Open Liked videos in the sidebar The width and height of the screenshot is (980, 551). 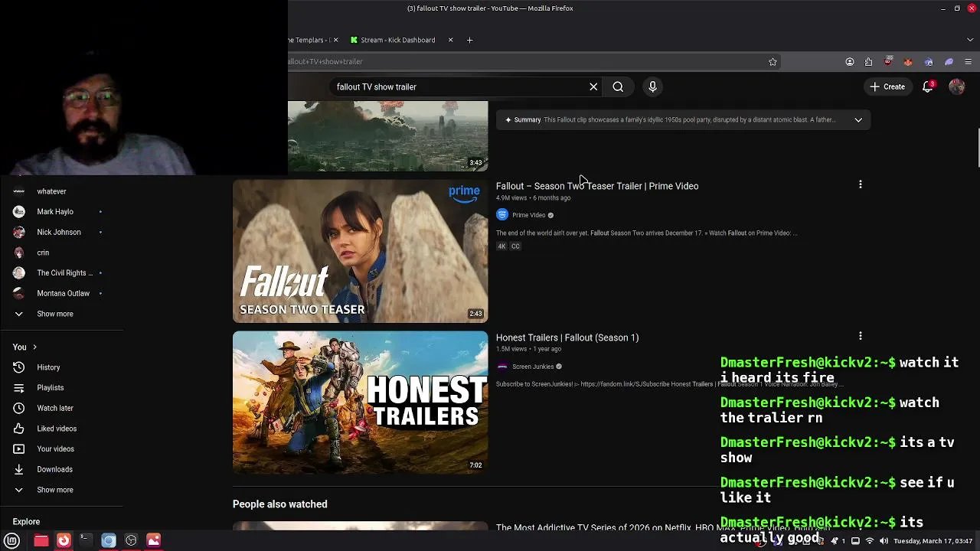(57, 429)
